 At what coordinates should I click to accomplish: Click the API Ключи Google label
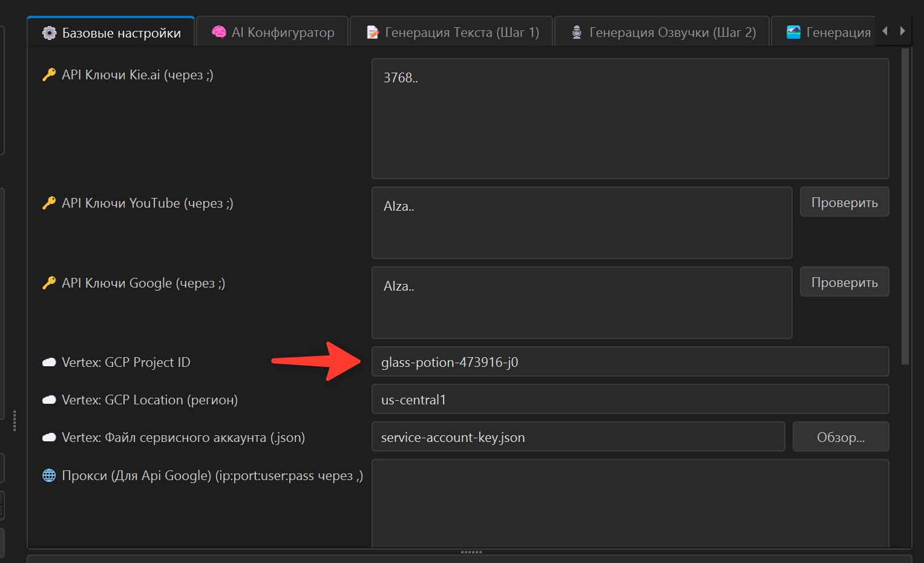(x=143, y=283)
